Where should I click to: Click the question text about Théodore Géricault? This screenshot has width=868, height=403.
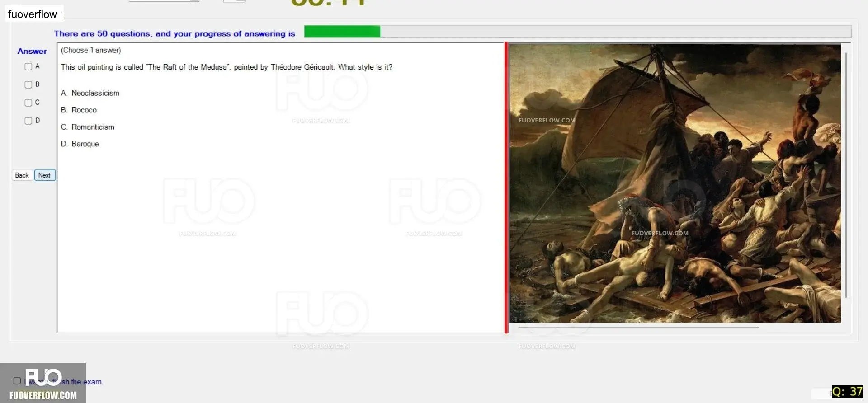tap(226, 67)
